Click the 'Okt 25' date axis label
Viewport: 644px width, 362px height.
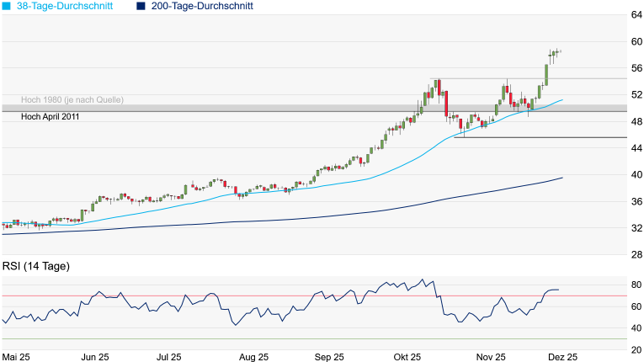coord(407,357)
